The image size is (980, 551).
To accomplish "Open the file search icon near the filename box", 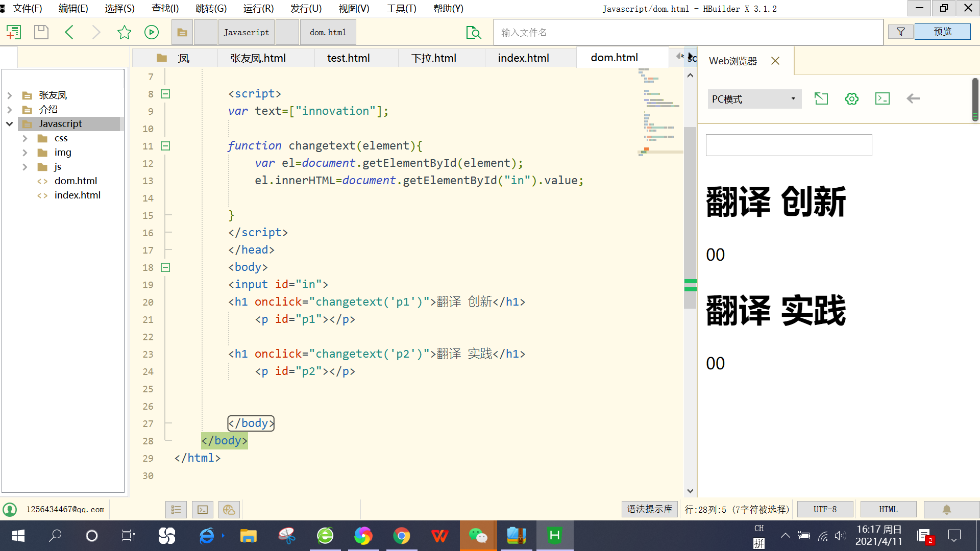I will coord(473,32).
